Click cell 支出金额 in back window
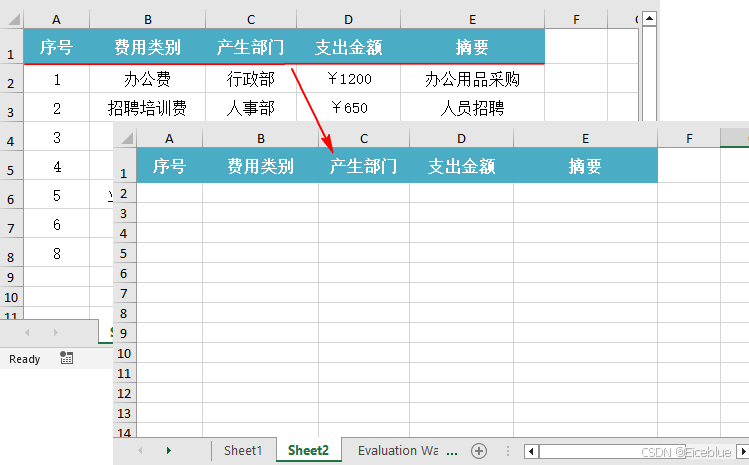 point(349,47)
